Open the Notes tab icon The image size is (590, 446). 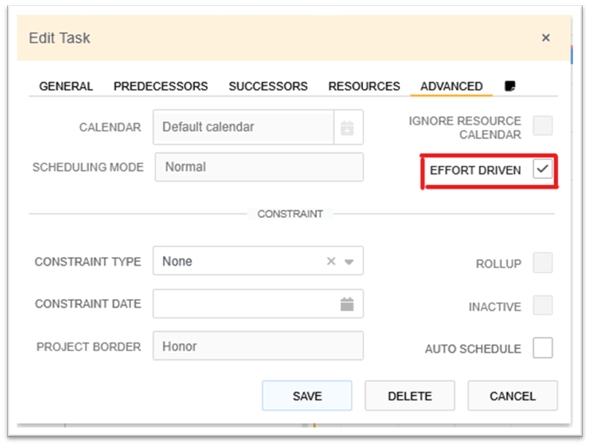tap(509, 86)
